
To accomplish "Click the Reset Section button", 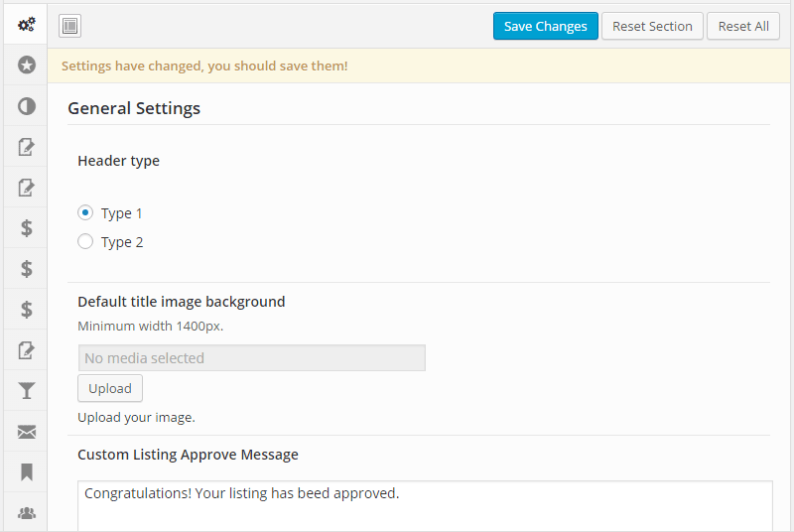I will tap(652, 27).
